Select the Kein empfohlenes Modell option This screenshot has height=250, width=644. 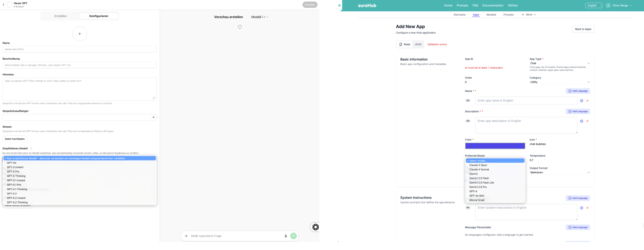80,158
